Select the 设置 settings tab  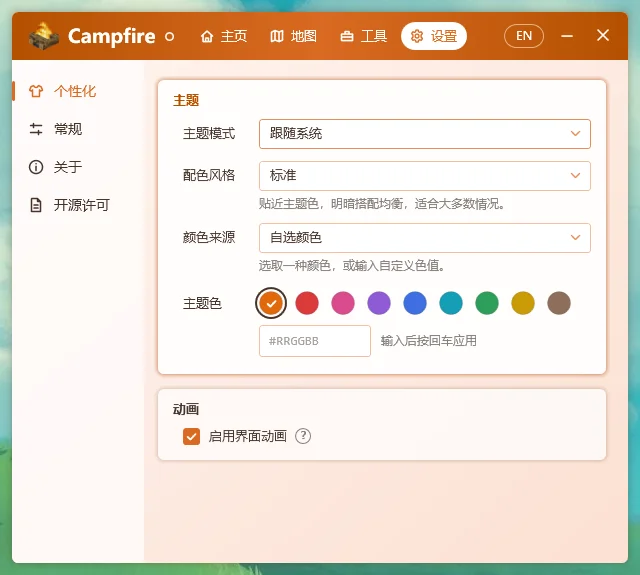pyautogui.click(x=433, y=36)
